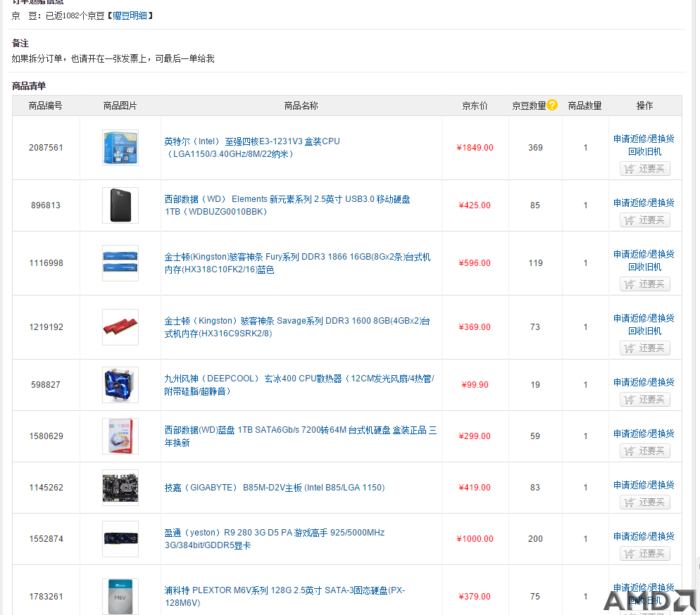Apply for return on DEEPCOOL cooler row
700x615 pixels.
coord(644,382)
